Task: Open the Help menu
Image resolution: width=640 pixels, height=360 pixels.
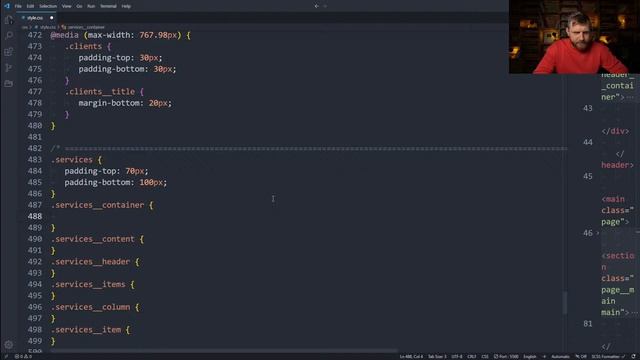Action: coord(126,6)
